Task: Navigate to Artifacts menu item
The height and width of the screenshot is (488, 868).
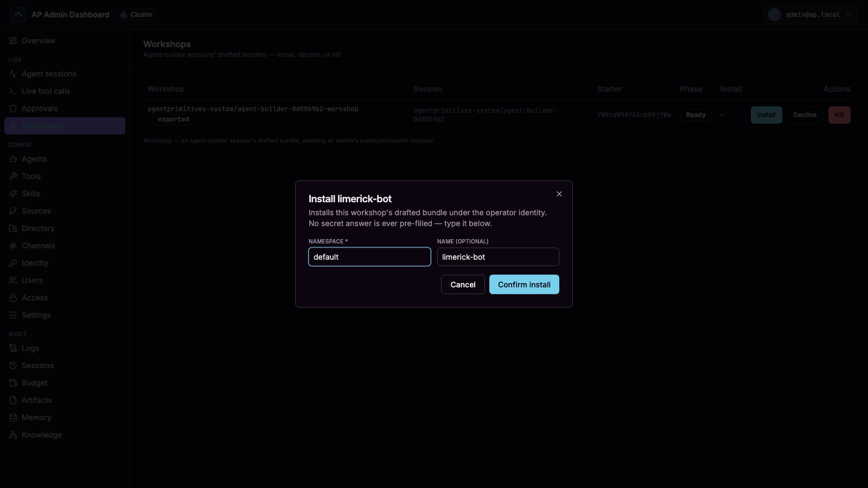Action: tap(65, 400)
